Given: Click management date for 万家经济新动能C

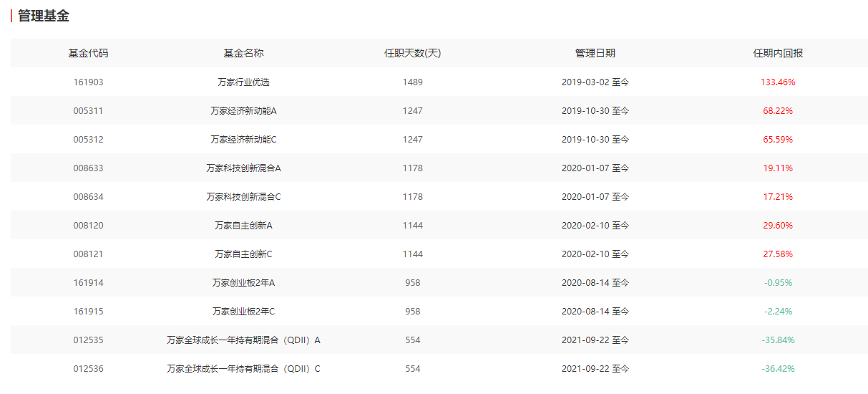Looking at the screenshot, I should (595, 140).
